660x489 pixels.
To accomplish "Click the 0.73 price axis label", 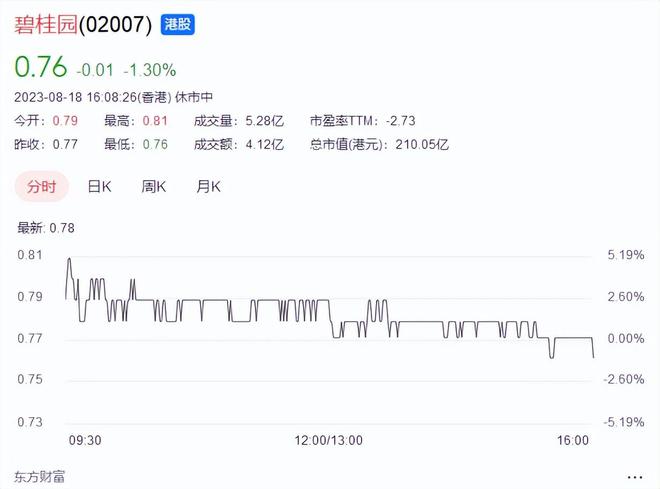I will 30,422.
